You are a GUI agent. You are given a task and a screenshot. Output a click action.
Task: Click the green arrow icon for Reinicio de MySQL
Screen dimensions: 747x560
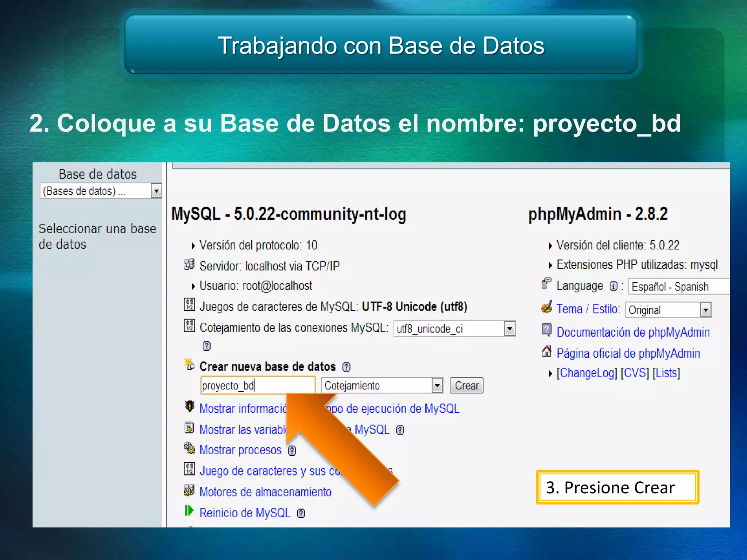pyautogui.click(x=189, y=510)
